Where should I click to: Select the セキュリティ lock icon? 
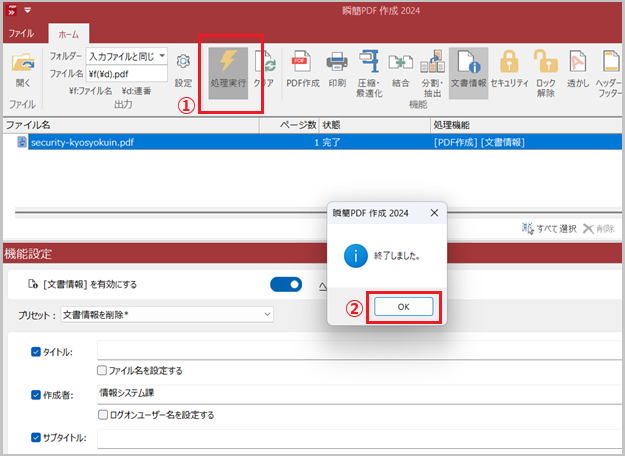click(x=508, y=63)
